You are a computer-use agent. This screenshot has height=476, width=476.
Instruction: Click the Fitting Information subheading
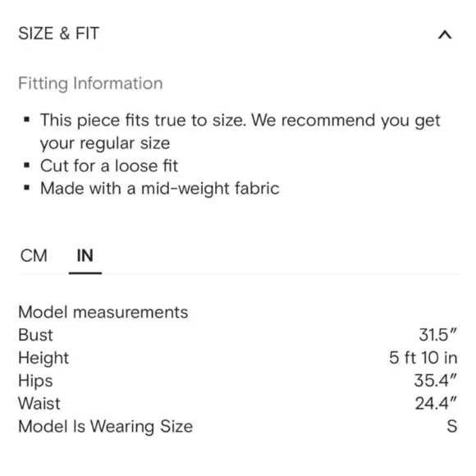(90, 84)
